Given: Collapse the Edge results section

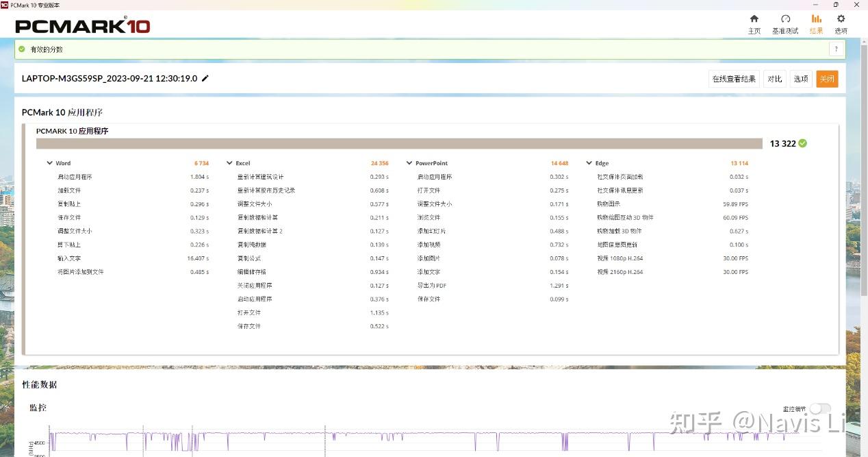Looking at the screenshot, I should [x=589, y=163].
